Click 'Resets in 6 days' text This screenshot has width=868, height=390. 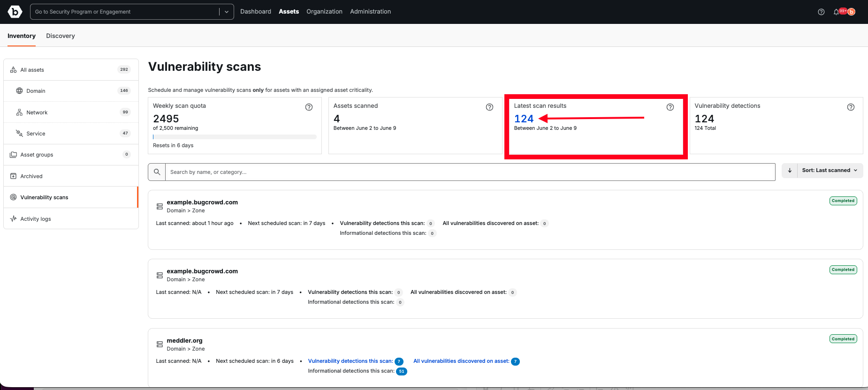pyautogui.click(x=173, y=145)
